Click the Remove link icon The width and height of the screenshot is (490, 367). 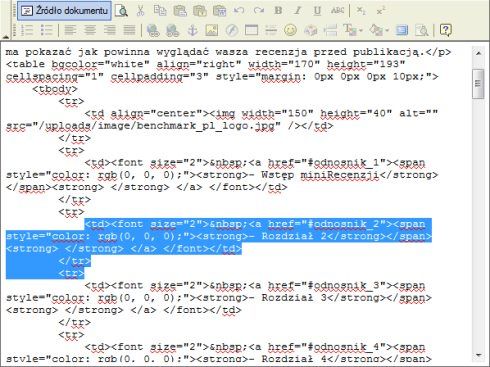pos(173,30)
